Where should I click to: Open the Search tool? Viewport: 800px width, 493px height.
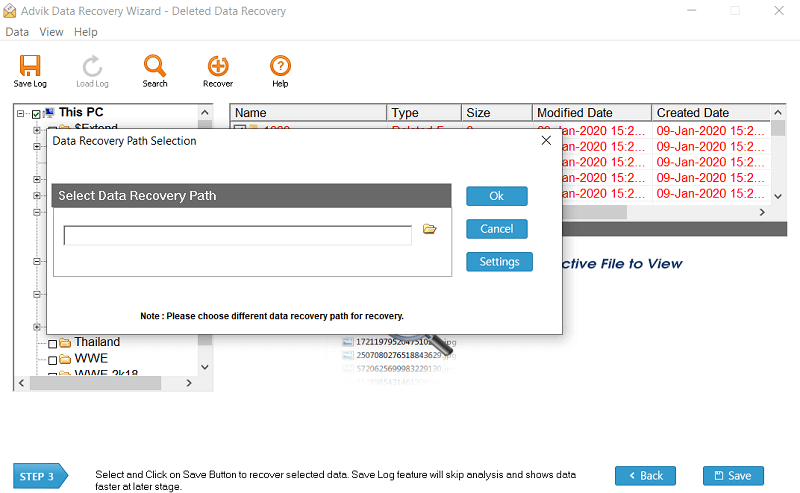[x=155, y=66]
